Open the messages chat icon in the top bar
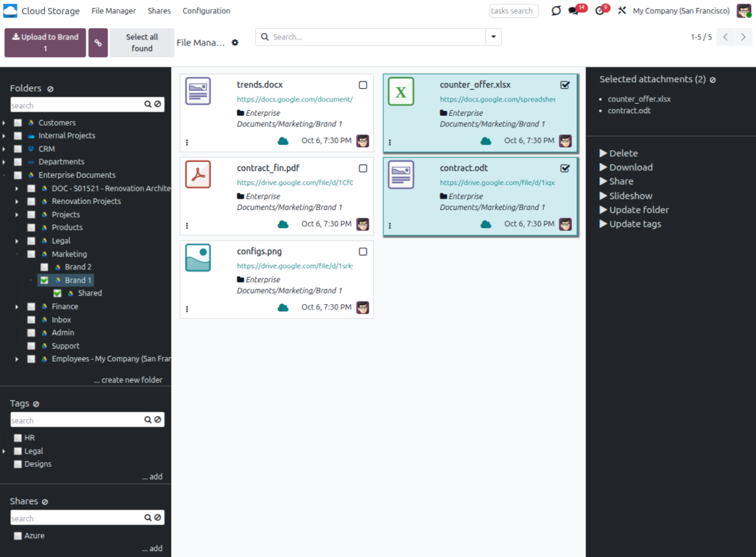This screenshot has width=756, height=557. (x=573, y=11)
